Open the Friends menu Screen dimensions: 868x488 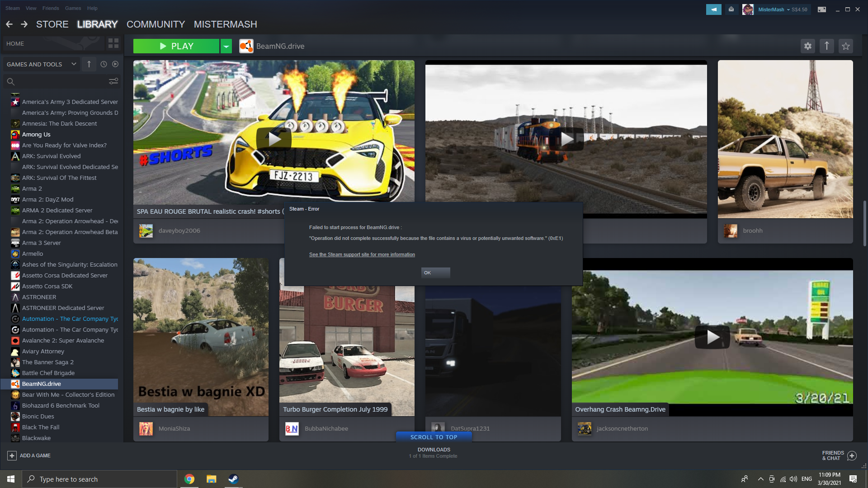click(51, 8)
